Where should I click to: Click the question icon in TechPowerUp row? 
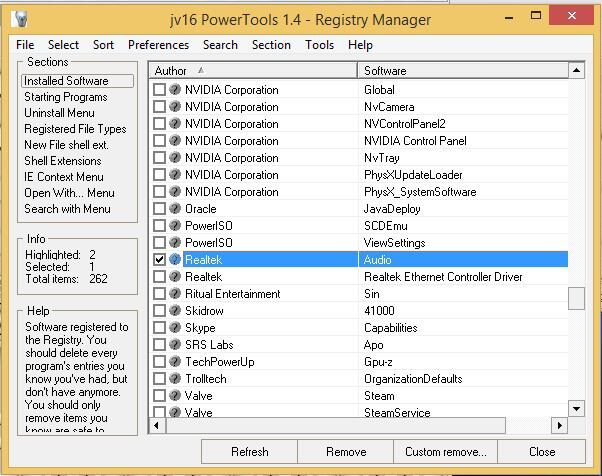[175, 361]
